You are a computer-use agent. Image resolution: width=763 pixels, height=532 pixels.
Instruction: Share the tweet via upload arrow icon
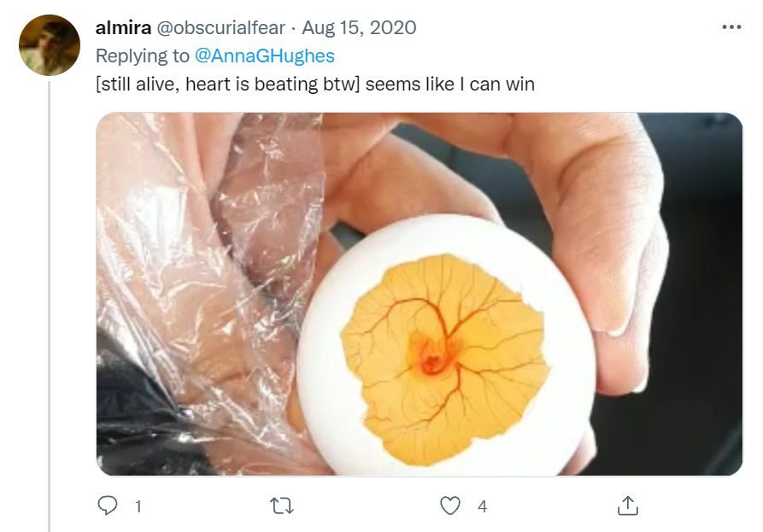[628, 506]
